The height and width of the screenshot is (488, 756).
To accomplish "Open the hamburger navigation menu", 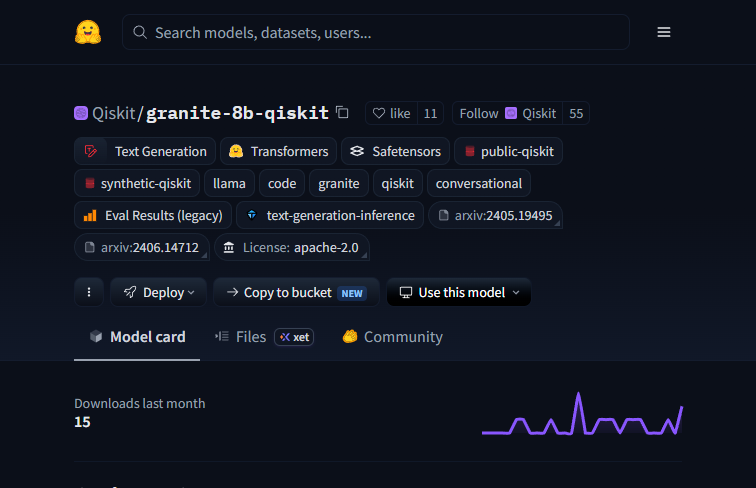I will pos(663,32).
